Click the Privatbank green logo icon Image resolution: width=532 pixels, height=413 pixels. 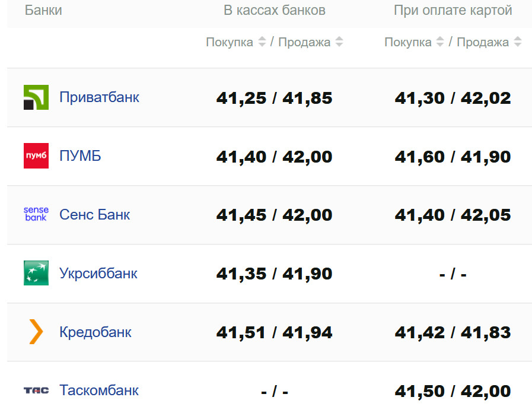[36, 97]
